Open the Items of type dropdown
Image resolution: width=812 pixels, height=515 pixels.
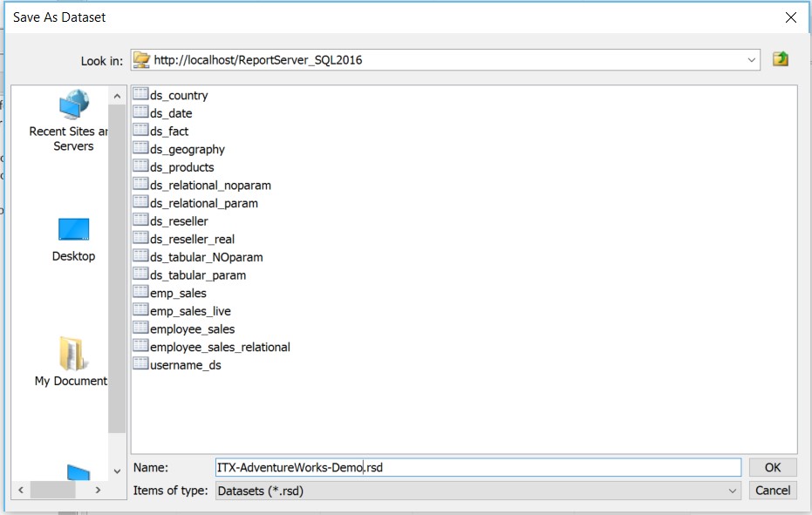(x=732, y=491)
